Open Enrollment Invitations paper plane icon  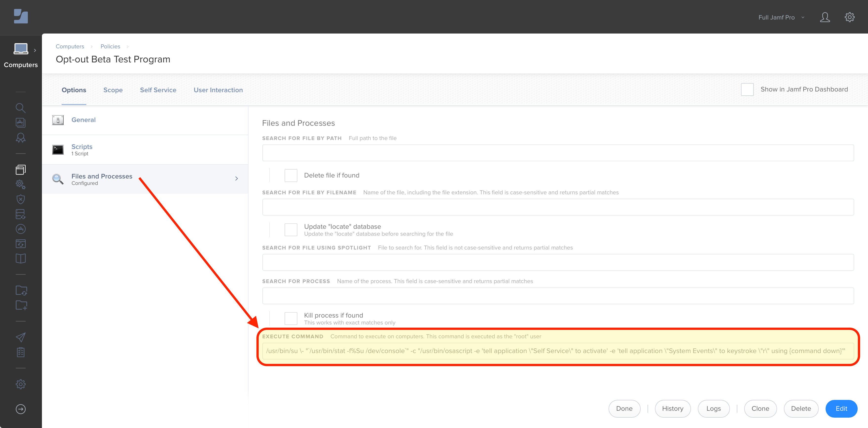[20, 337]
